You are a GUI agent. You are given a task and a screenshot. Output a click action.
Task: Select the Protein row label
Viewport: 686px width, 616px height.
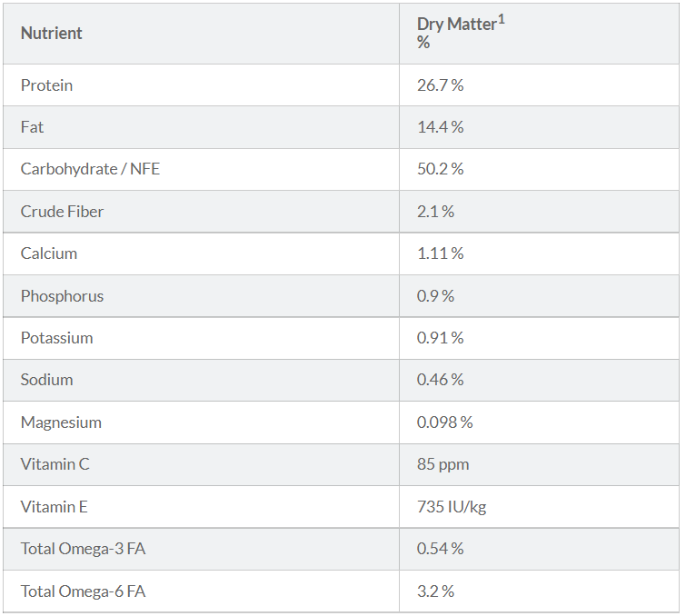pyautogui.click(x=46, y=85)
